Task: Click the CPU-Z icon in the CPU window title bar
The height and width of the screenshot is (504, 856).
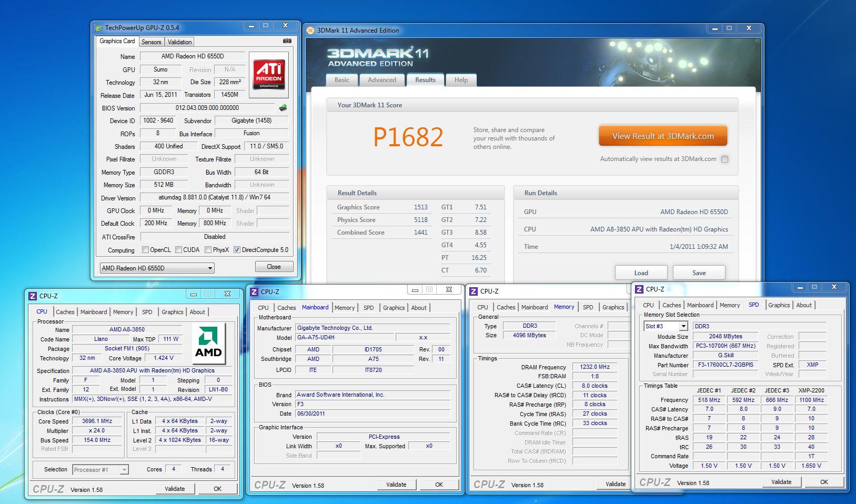Action: 33,296
